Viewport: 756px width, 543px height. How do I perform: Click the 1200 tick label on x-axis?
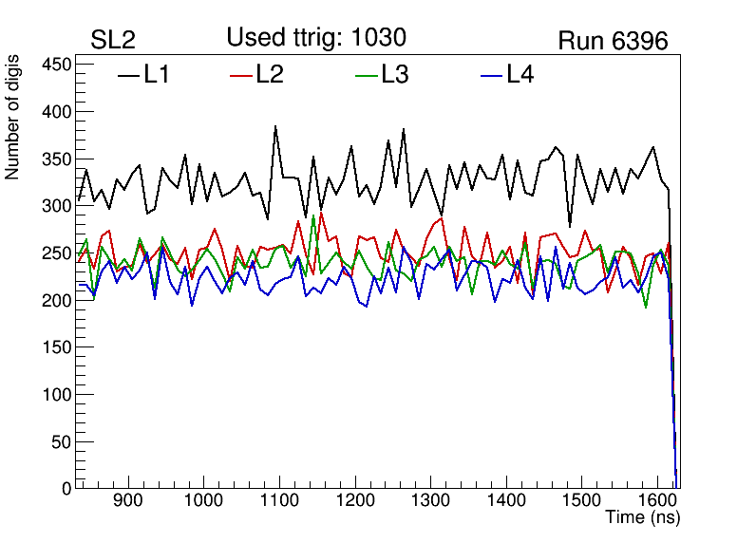(353, 501)
